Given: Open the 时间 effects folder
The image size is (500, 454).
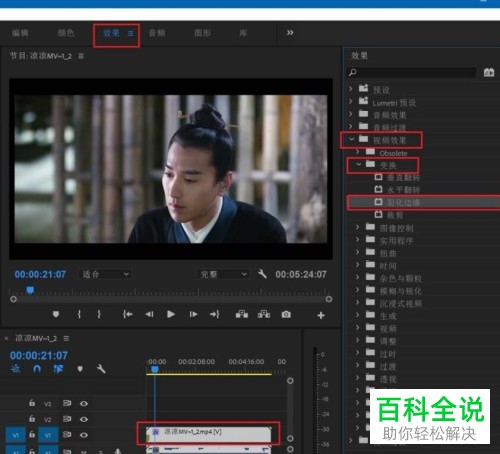Looking at the screenshot, I should (388, 266).
